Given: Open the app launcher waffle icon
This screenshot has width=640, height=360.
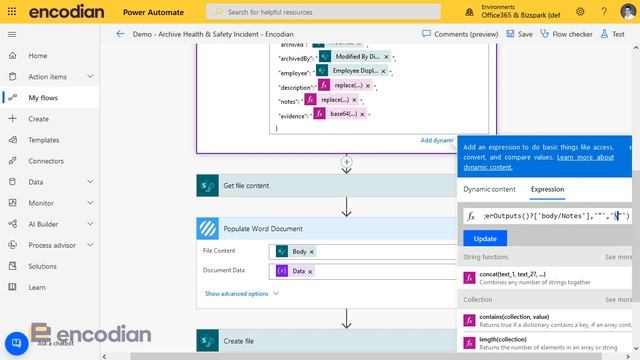Looking at the screenshot, I should (12, 11).
